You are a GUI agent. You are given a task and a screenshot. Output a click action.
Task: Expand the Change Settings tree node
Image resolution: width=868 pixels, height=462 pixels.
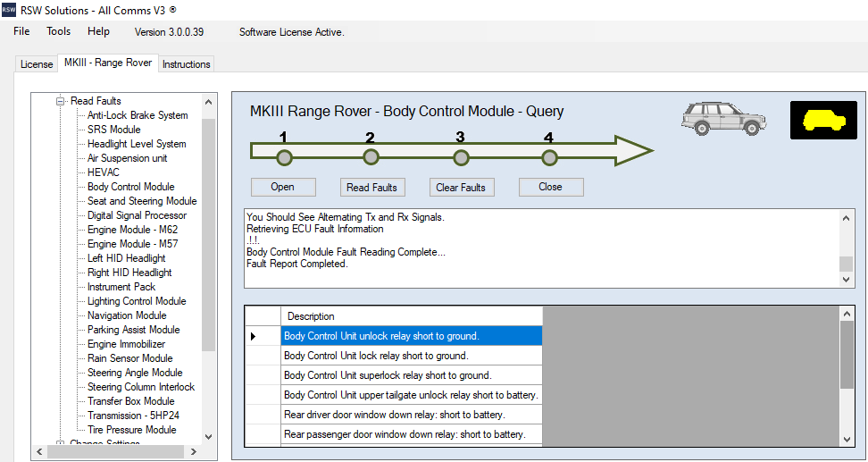click(61, 442)
